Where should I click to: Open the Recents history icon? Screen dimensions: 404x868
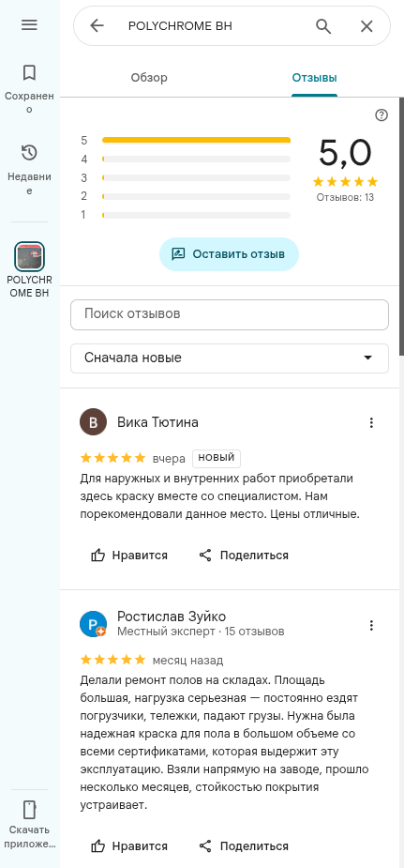pos(29,153)
